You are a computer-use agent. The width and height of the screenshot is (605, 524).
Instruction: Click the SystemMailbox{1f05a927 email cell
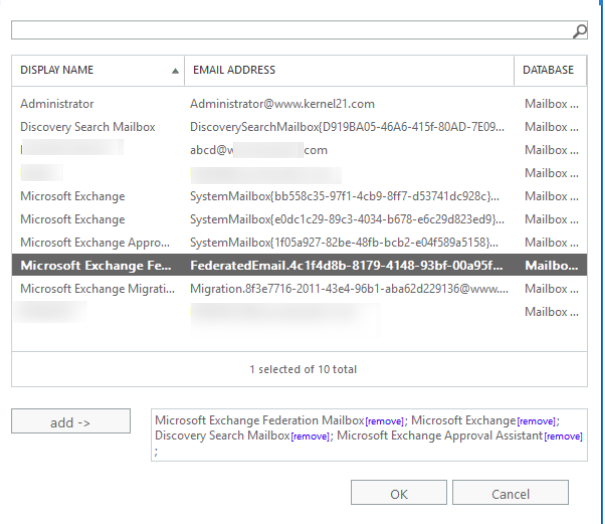tap(344, 243)
